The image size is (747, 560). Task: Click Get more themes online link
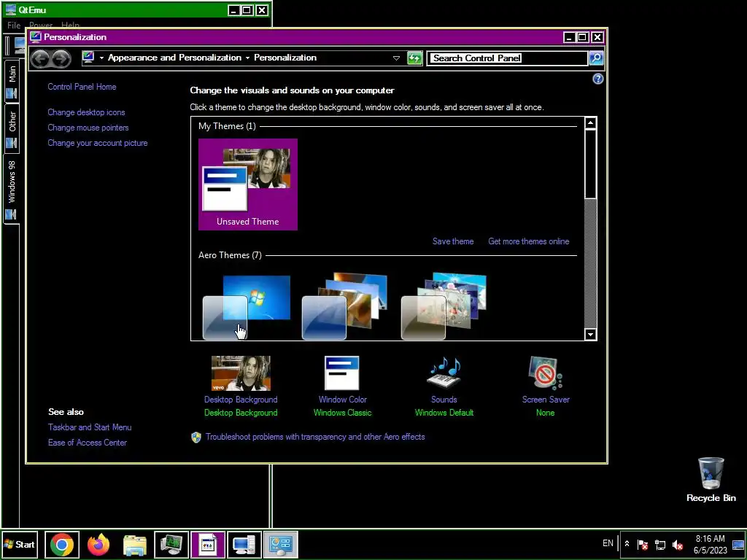click(529, 241)
